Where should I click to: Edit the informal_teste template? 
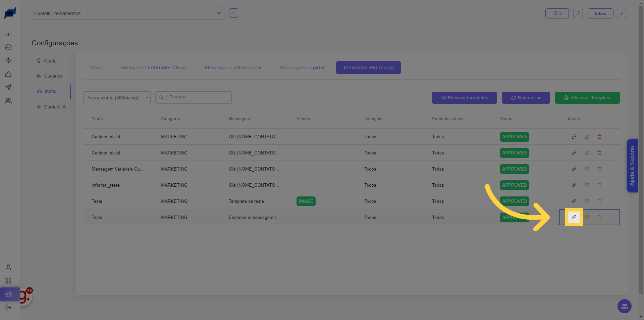pos(587,185)
